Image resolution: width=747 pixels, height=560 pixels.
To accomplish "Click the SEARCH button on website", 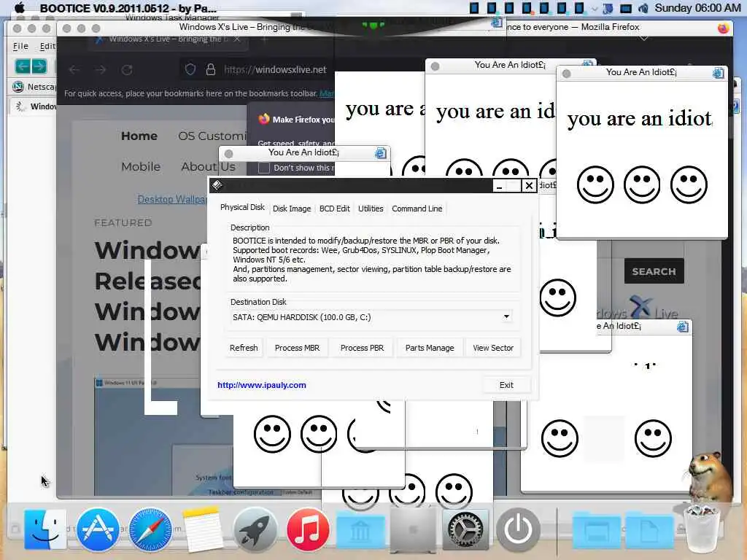I will [x=654, y=271].
